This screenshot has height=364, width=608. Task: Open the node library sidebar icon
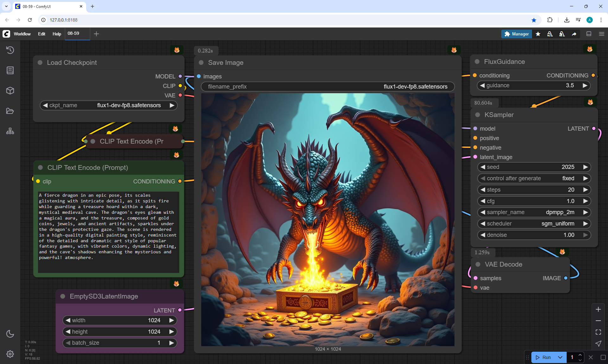[x=10, y=70]
